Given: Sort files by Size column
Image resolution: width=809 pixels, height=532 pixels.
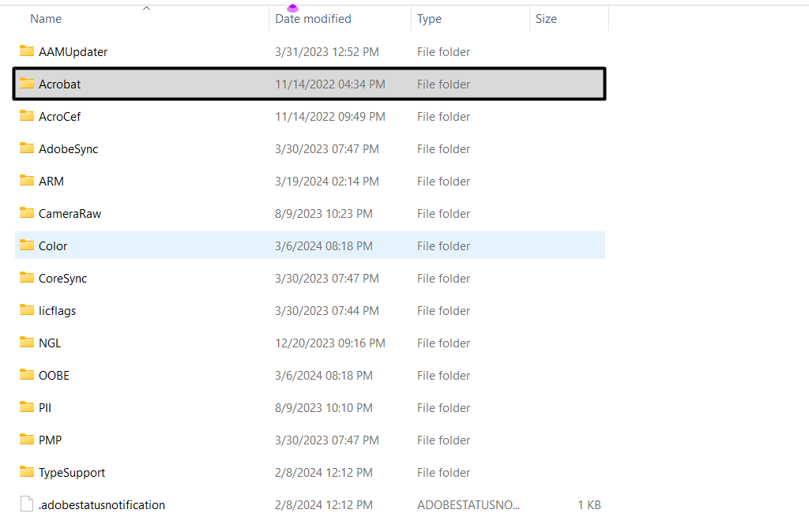Looking at the screenshot, I should pos(546,19).
